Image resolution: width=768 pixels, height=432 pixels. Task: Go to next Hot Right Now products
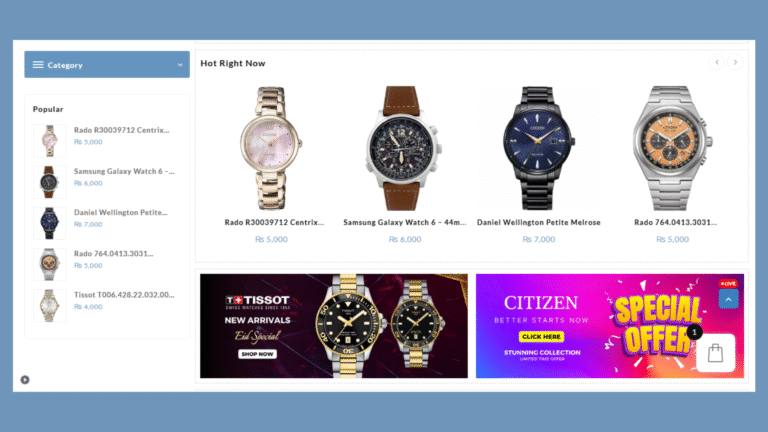click(735, 62)
